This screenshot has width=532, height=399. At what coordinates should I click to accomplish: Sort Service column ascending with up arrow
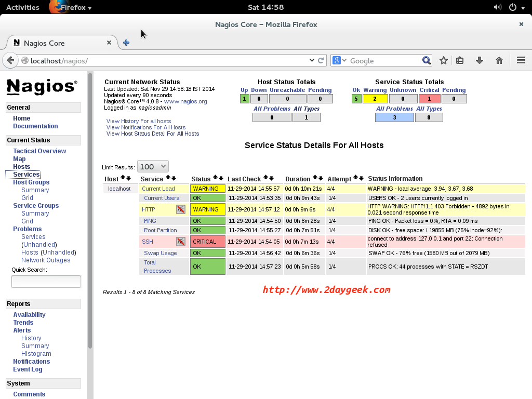168,178
